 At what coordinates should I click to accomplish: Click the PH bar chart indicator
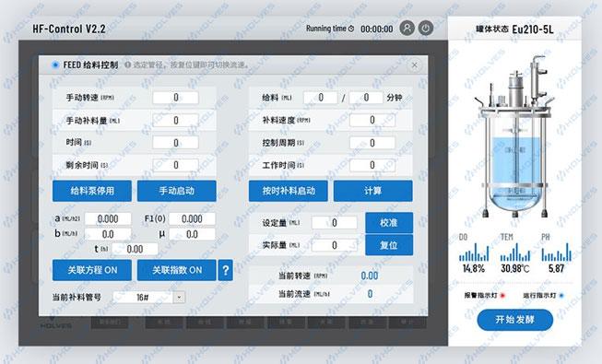pos(556,252)
